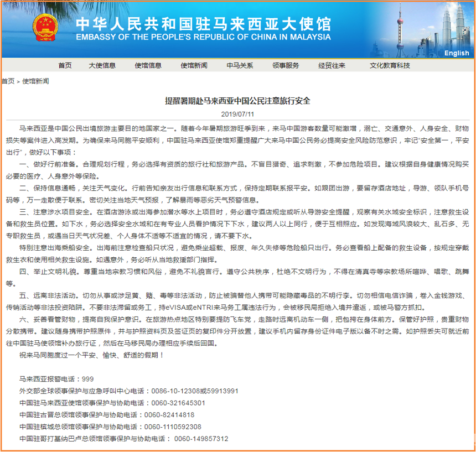Switch site language to English

[x=456, y=53]
